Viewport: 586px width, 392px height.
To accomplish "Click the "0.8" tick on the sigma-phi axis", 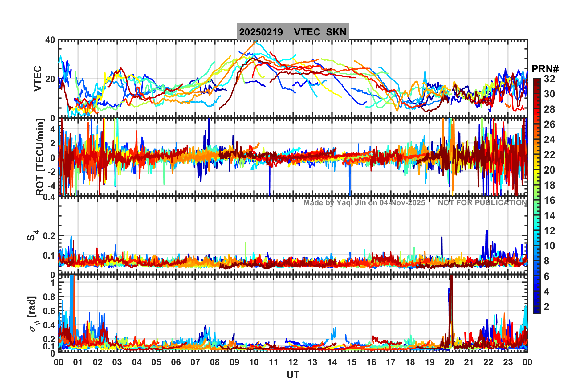I will click(49, 297).
